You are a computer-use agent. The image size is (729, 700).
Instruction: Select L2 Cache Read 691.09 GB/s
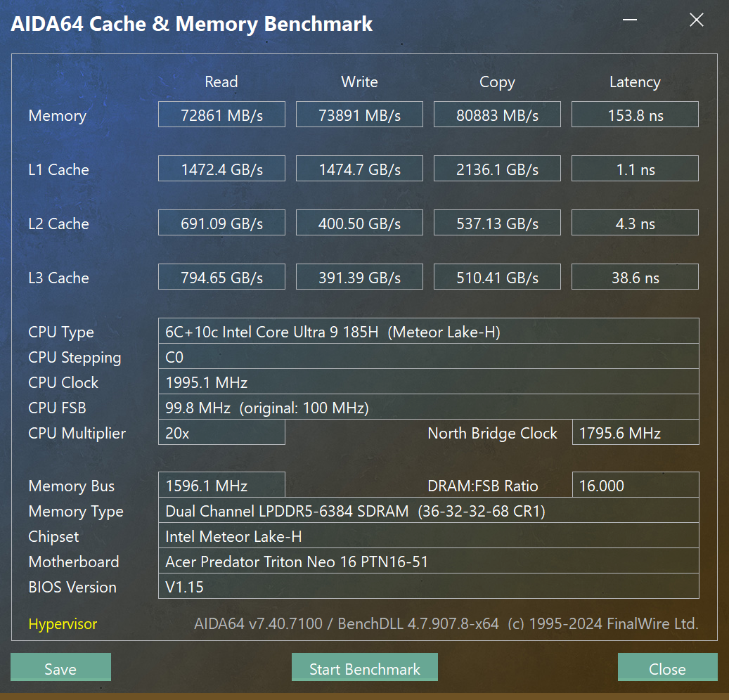point(221,223)
